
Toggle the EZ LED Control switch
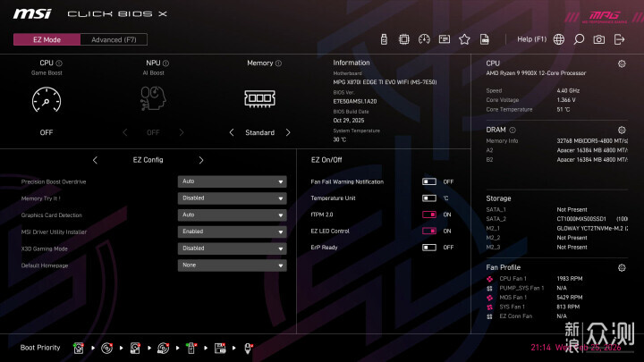click(x=429, y=232)
